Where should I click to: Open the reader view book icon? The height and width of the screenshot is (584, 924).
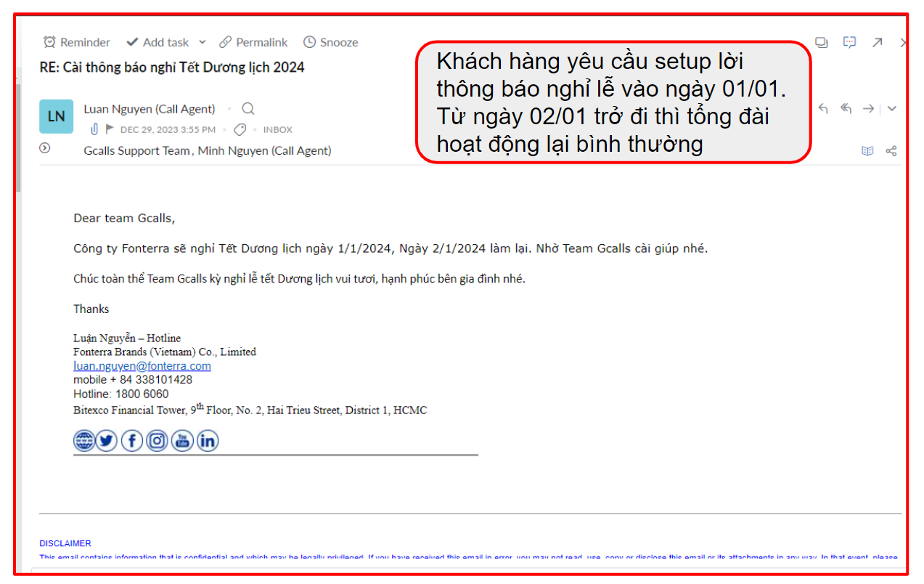tap(867, 151)
